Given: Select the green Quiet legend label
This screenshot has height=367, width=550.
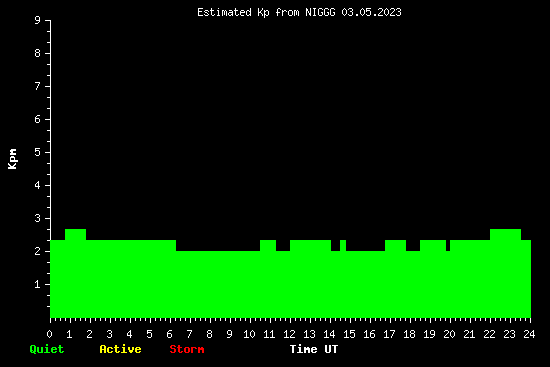Looking at the screenshot, I should (x=47, y=349).
